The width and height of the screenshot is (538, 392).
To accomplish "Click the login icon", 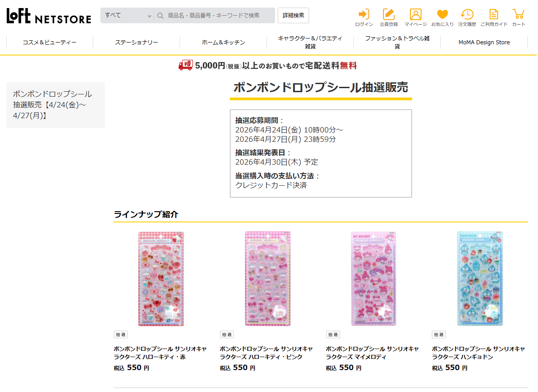I will pos(364,15).
